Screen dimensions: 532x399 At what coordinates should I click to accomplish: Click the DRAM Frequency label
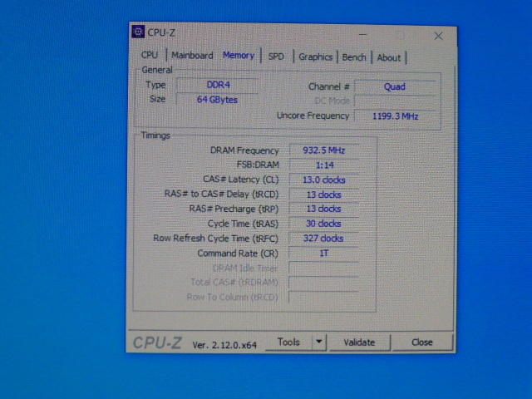pyautogui.click(x=244, y=150)
